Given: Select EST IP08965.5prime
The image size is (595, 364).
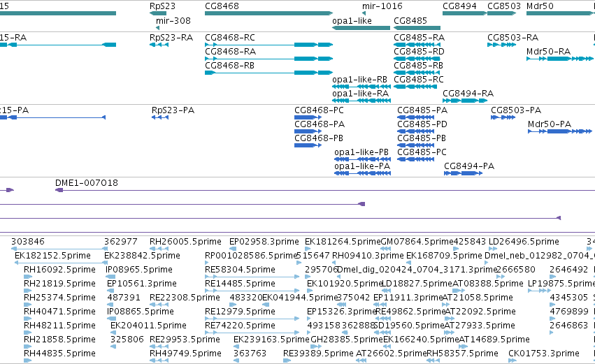Looking at the screenshot, I should (x=139, y=270).
